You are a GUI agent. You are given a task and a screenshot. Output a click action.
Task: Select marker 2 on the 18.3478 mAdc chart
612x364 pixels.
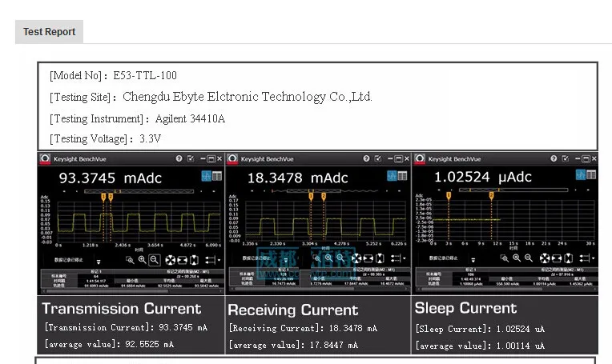point(323,197)
